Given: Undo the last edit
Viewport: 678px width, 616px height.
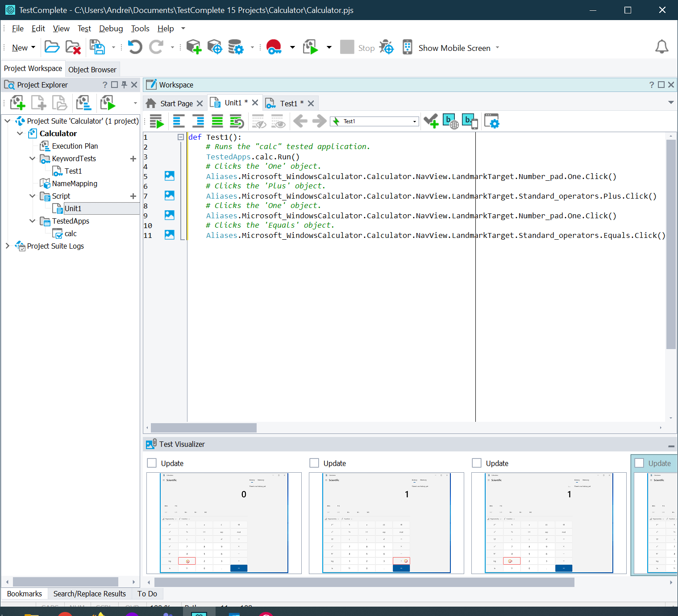Looking at the screenshot, I should tap(135, 47).
